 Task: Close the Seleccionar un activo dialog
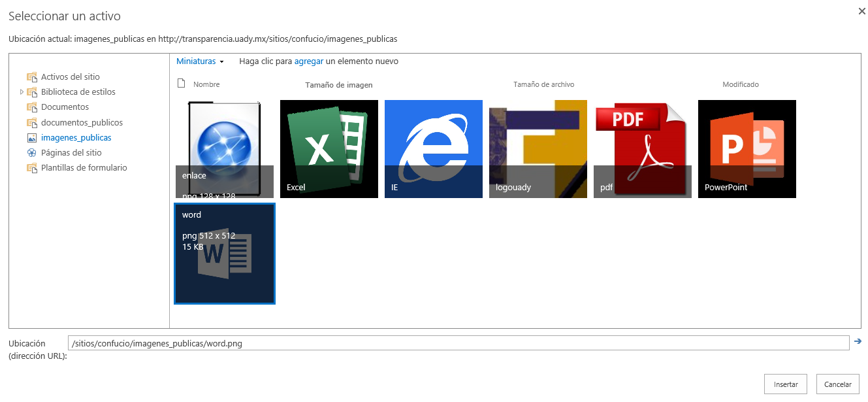pyautogui.click(x=861, y=11)
